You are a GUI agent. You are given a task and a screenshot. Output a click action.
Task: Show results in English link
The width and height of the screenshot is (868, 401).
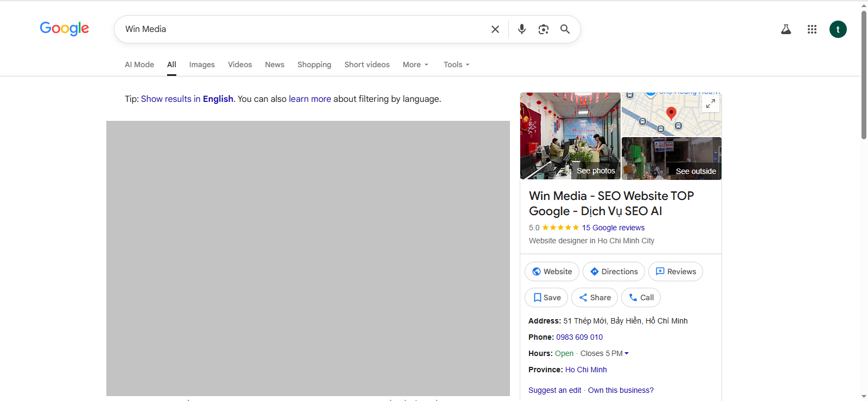point(187,99)
